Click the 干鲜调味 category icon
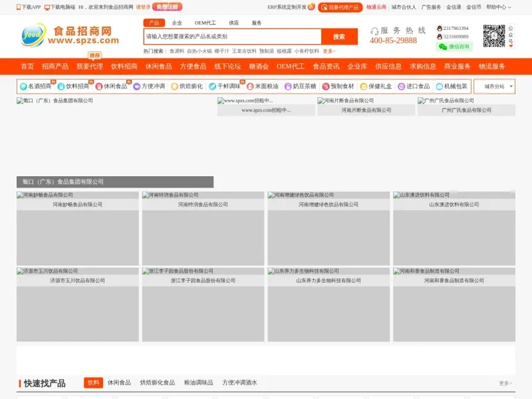Viewport: 532px width, 399px height. [x=212, y=86]
